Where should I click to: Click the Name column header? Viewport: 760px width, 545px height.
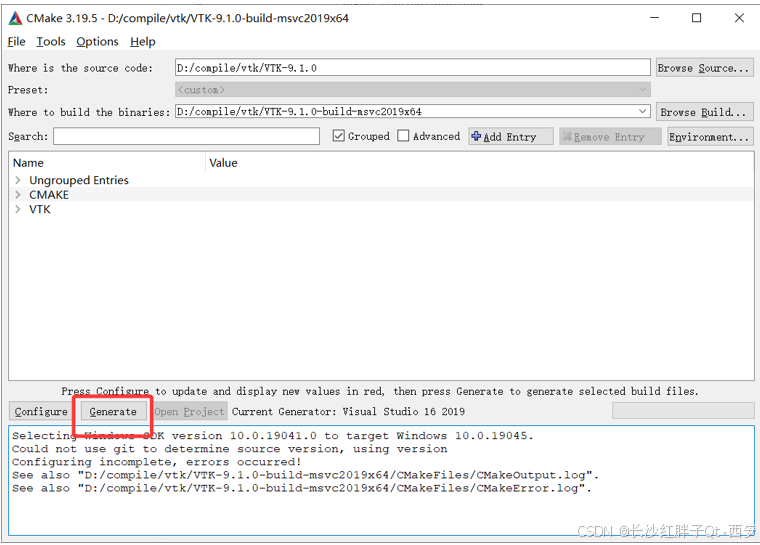click(x=107, y=163)
